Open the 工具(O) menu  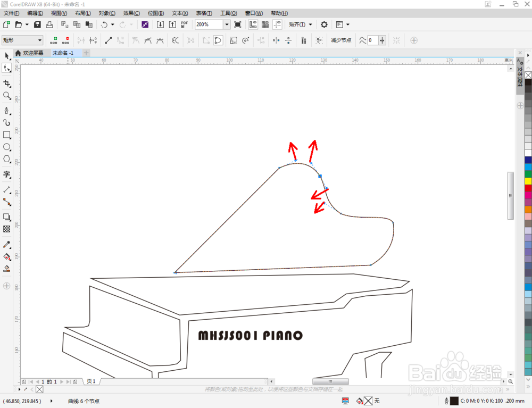(229, 13)
